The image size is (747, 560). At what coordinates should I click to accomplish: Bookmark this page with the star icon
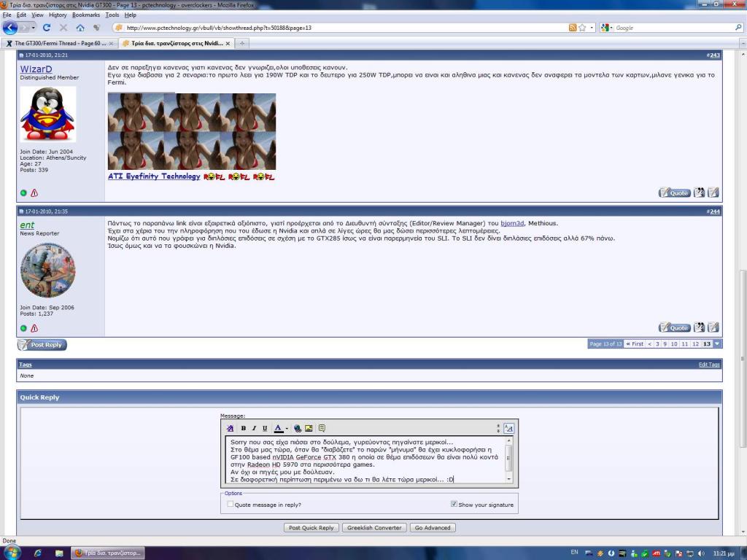coord(582,28)
